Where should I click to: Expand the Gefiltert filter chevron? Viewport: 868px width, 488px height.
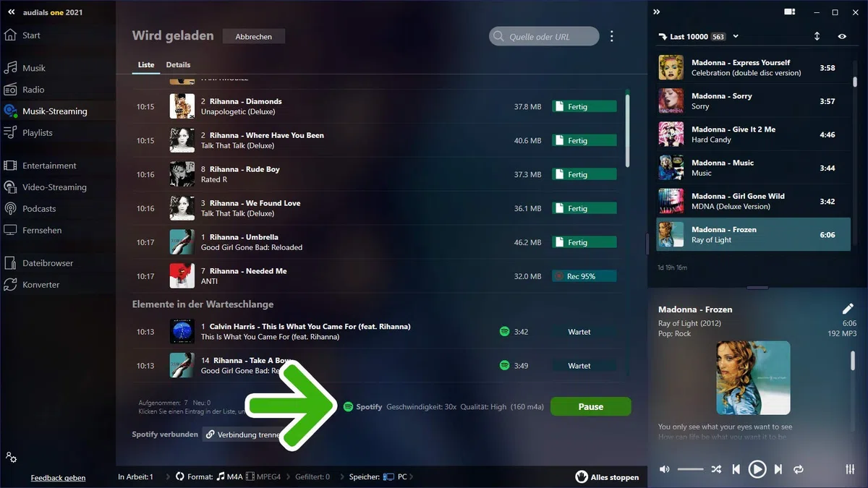coord(341,477)
